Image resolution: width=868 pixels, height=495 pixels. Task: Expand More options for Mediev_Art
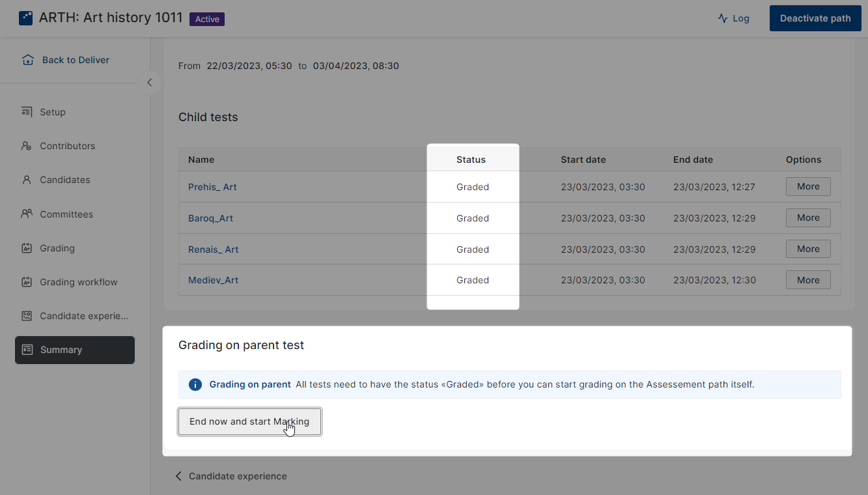(807, 280)
